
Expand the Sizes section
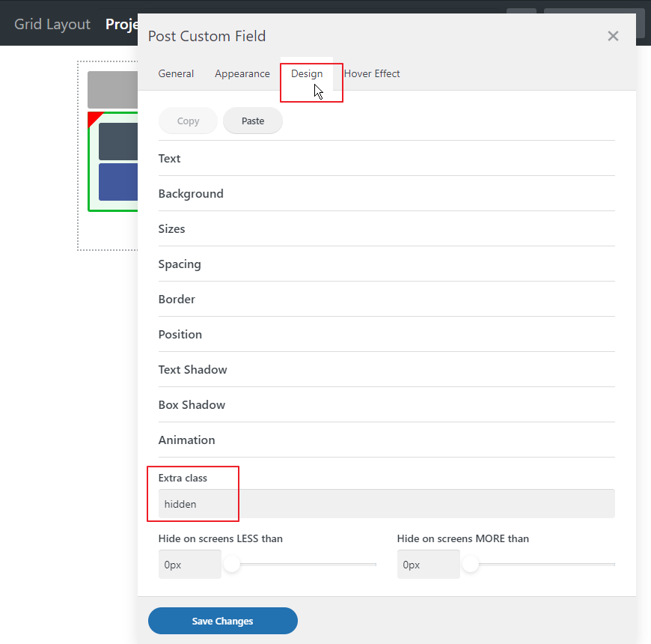click(x=387, y=229)
